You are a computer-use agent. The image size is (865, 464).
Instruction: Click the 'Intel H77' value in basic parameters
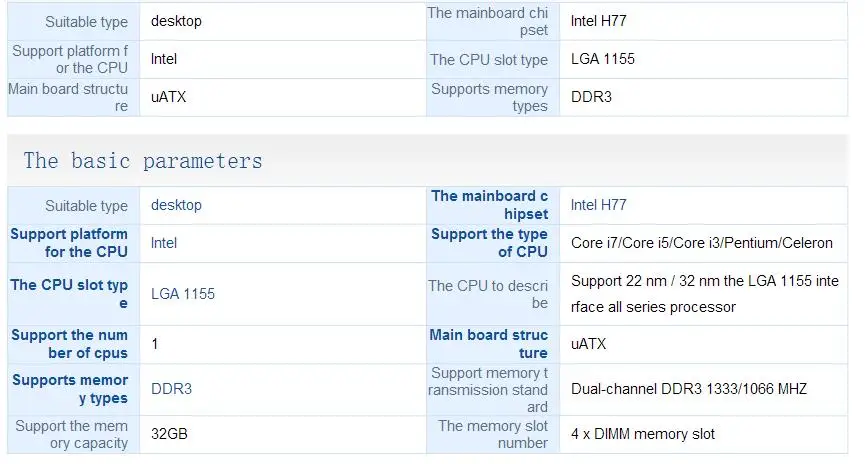click(599, 205)
